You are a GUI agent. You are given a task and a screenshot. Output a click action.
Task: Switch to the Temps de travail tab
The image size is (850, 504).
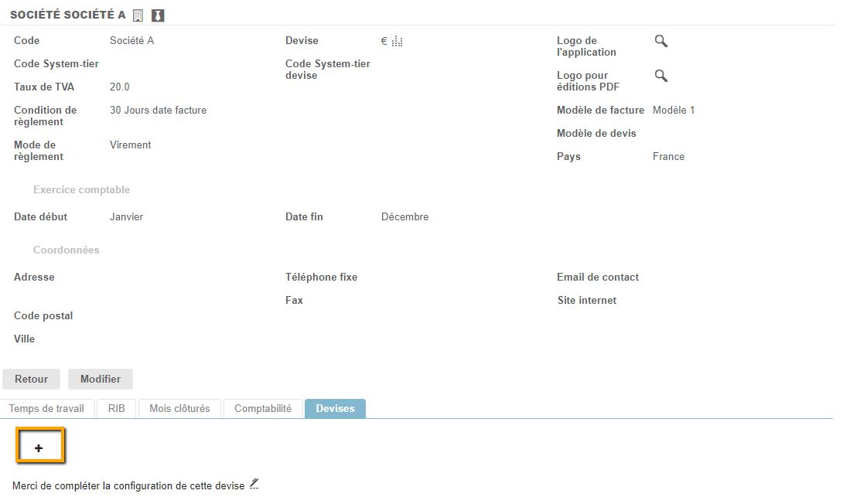[x=46, y=408]
